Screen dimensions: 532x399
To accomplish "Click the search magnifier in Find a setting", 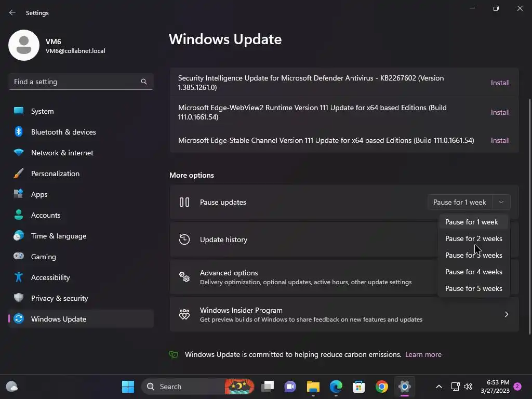I will tap(144, 82).
